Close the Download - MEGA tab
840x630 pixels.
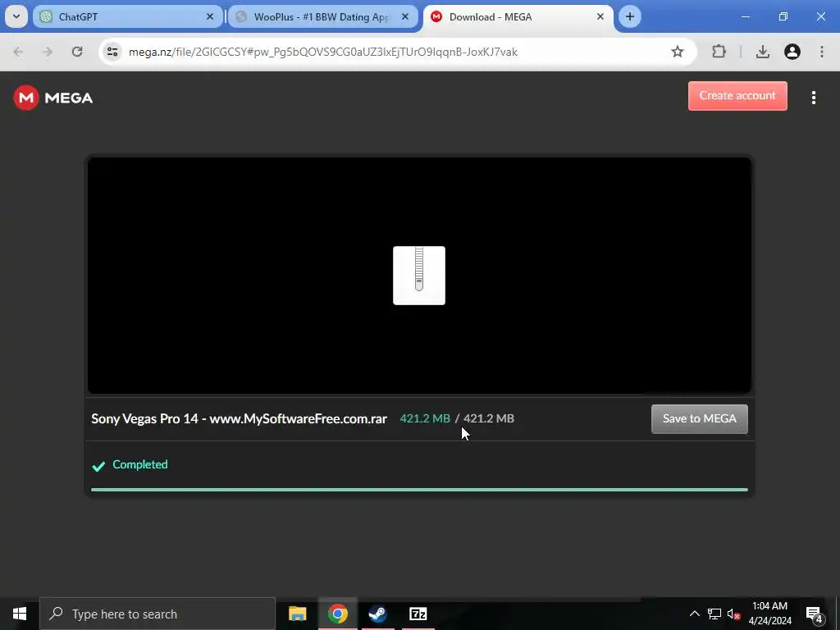point(600,16)
